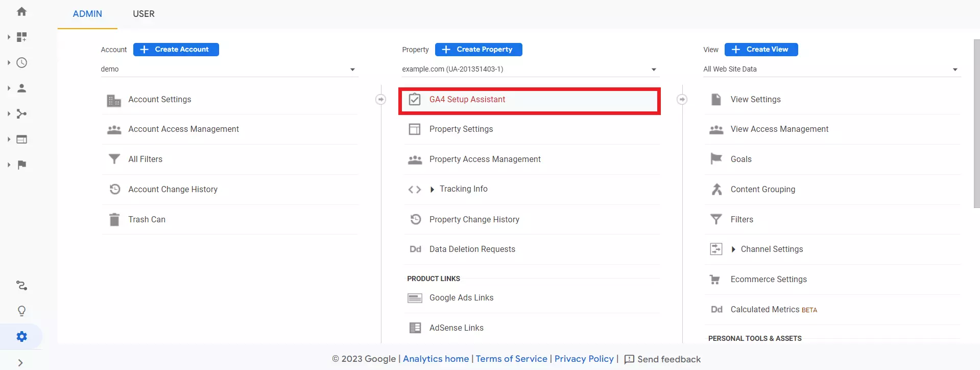
Task: Click the Google Ads Links icon
Action: (415, 298)
